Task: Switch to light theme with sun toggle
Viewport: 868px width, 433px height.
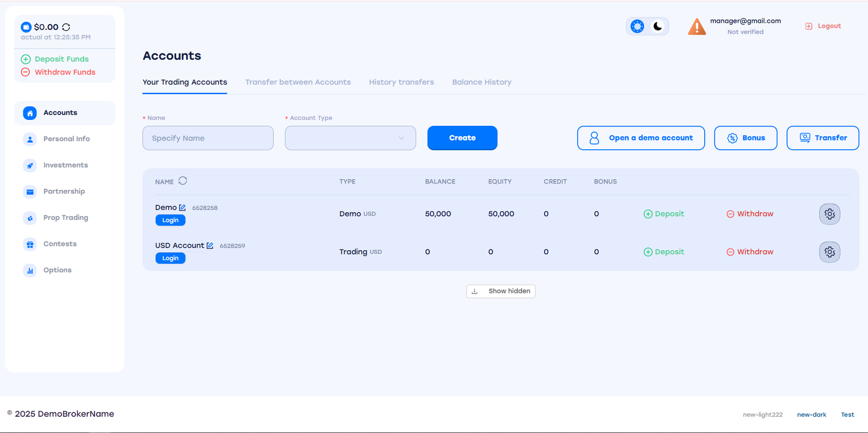Action: pos(637,27)
